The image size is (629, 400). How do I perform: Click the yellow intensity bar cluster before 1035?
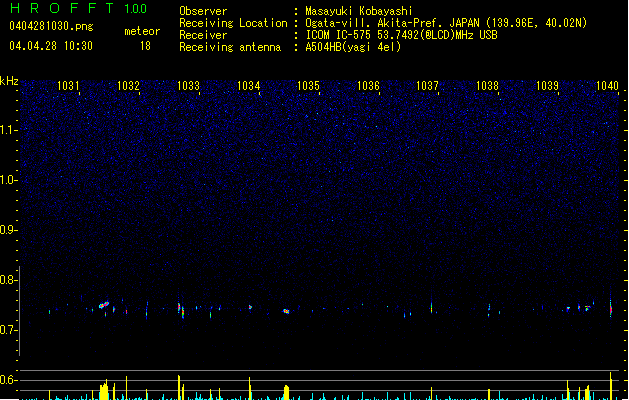point(286,392)
